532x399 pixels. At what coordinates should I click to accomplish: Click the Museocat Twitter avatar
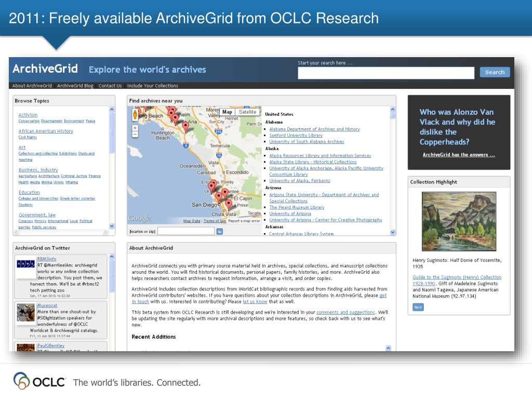(x=26, y=312)
